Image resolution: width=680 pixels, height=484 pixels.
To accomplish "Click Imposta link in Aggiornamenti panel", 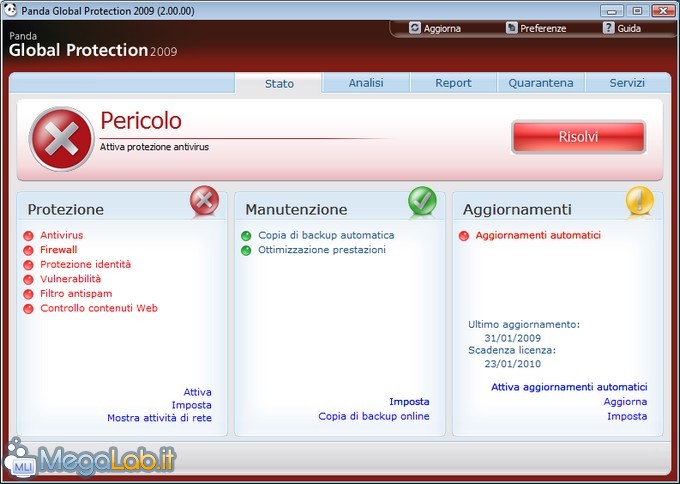I will (627, 416).
